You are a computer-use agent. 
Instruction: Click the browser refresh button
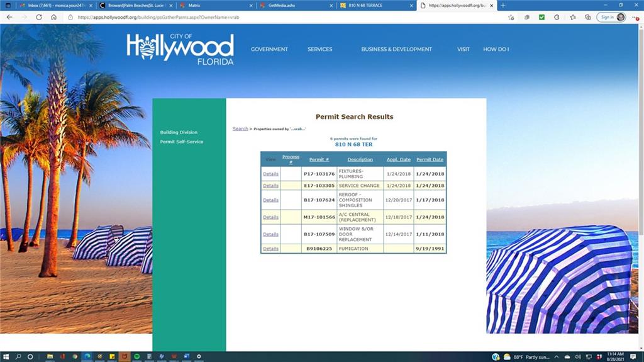39,17
